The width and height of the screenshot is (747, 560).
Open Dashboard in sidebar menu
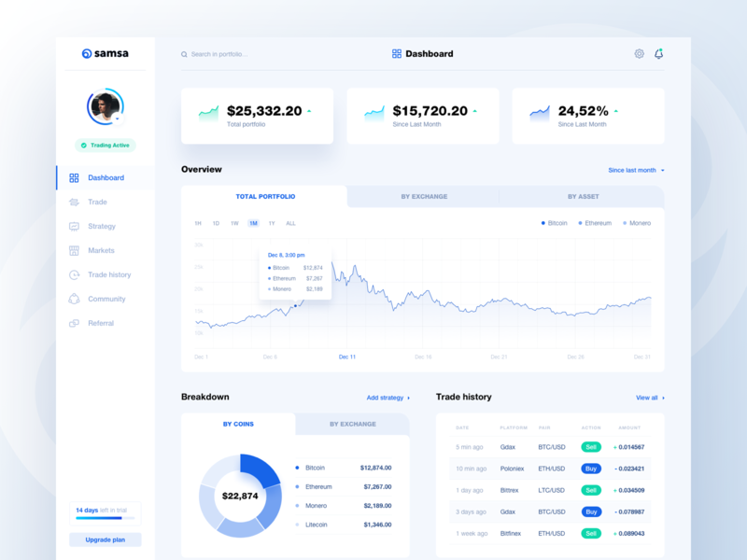pos(106,177)
